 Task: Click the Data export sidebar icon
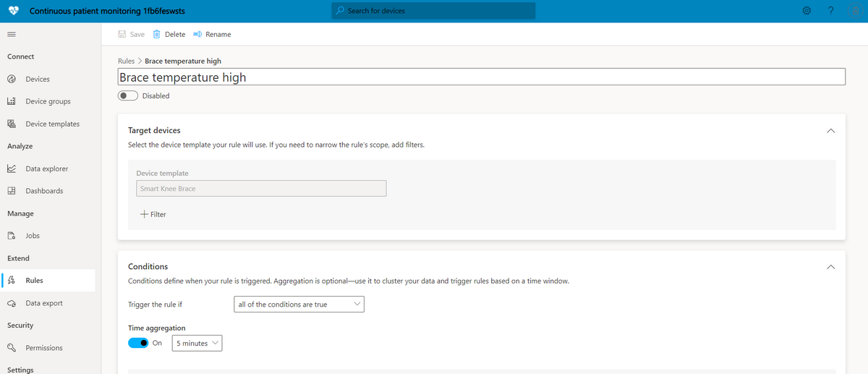point(12,303)
